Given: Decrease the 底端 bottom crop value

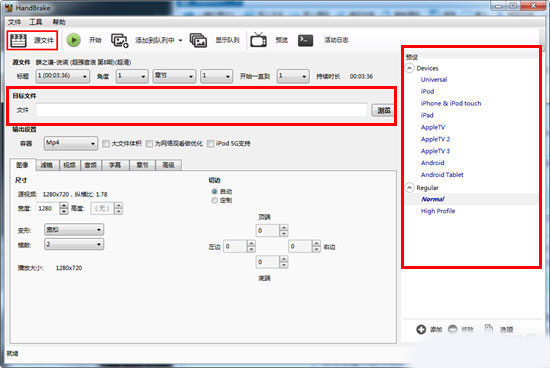Looking at the screenshot, I should [x=284, y=265].
